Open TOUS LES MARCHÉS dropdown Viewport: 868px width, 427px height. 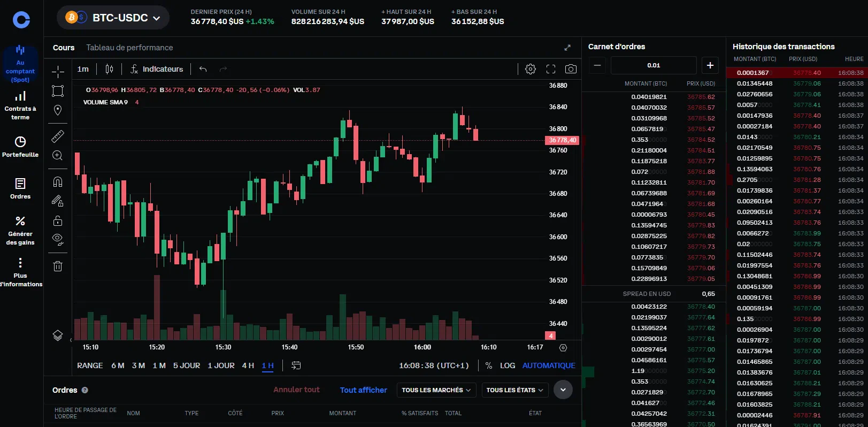436,390
